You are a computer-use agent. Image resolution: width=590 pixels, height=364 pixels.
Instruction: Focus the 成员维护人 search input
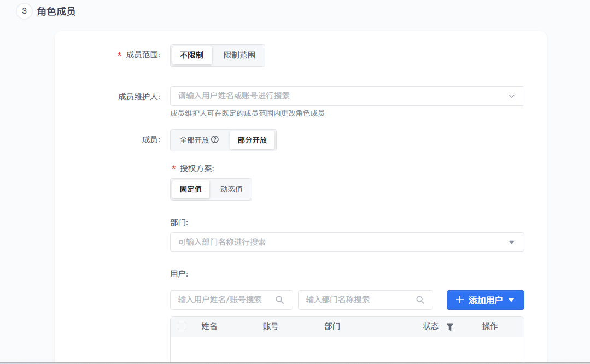click(339, 96)
